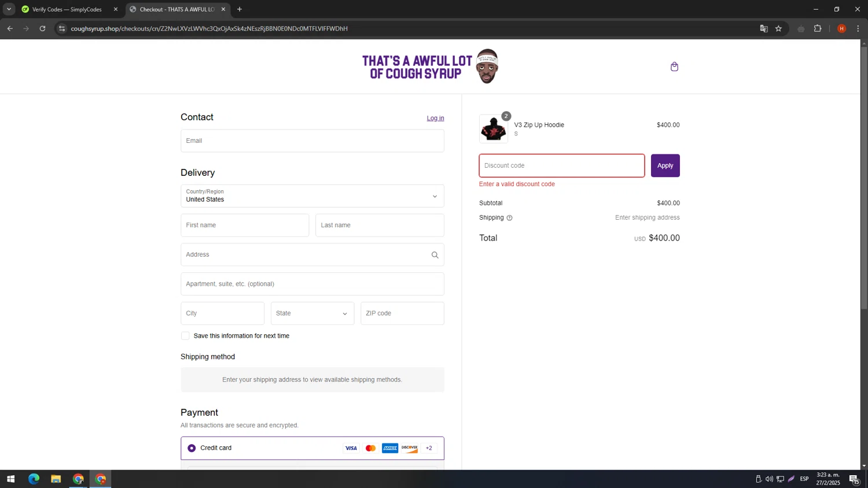This screenshot has height=488, width=868.
Task: Open File Explorer from taskbar
Action: 56,479
